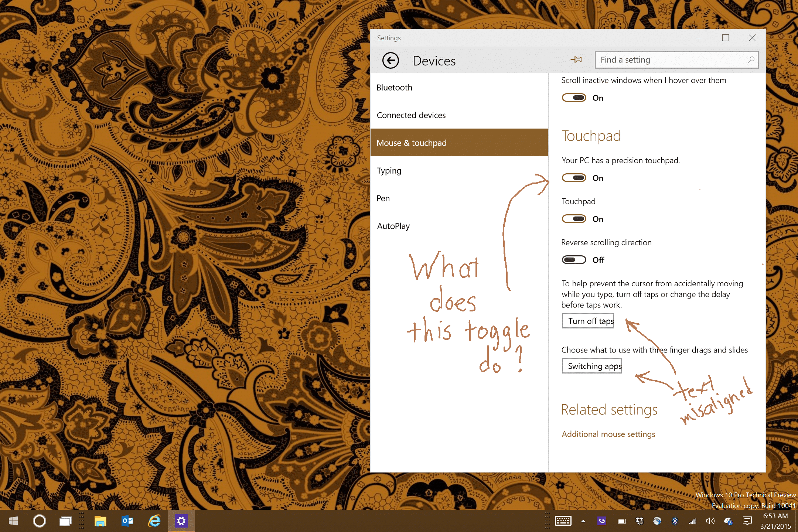The width and height of the screenshot is (798, 532).
Task: Open Additional mouse settings link
Action: 608,434
